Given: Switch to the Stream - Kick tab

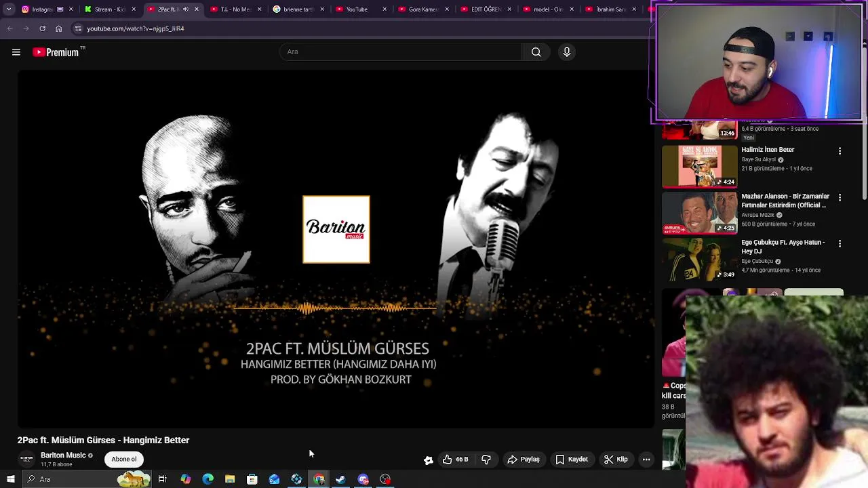Looking at the screenshot, I should [108, 9].
